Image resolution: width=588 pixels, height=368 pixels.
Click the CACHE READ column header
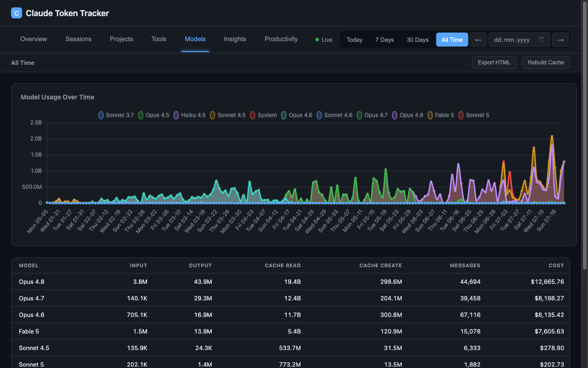pyautogui.click(x=283, y=265)
